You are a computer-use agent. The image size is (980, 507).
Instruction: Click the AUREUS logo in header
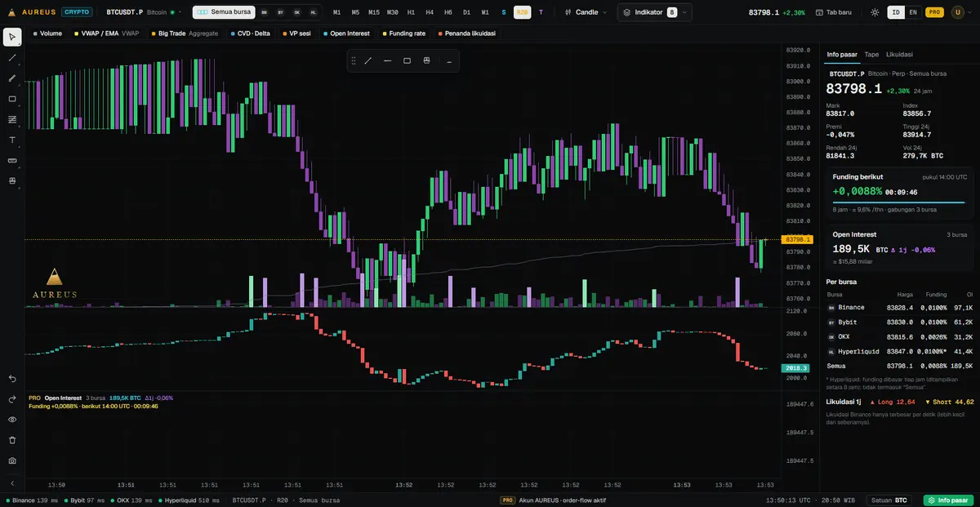[x=29, y=12]
